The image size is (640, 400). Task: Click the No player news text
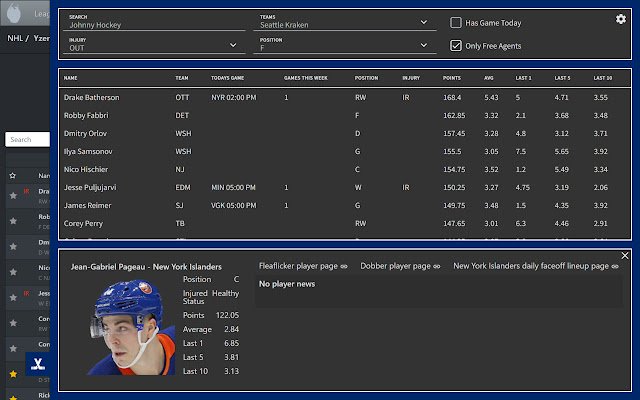click(x=287, y=284)
